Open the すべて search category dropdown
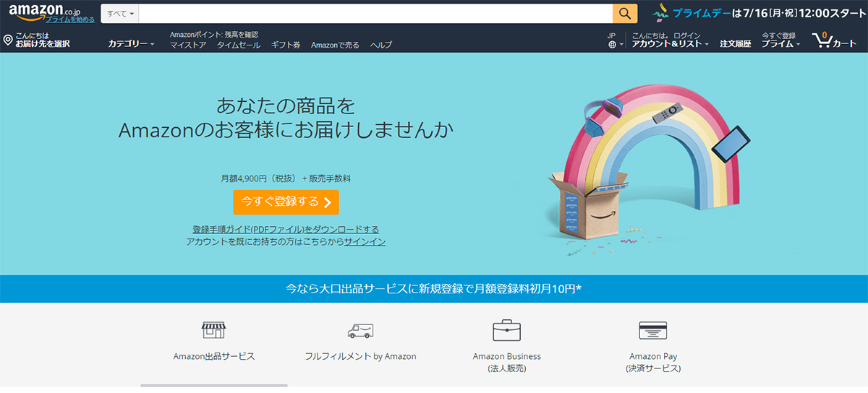 click(121, 14)
